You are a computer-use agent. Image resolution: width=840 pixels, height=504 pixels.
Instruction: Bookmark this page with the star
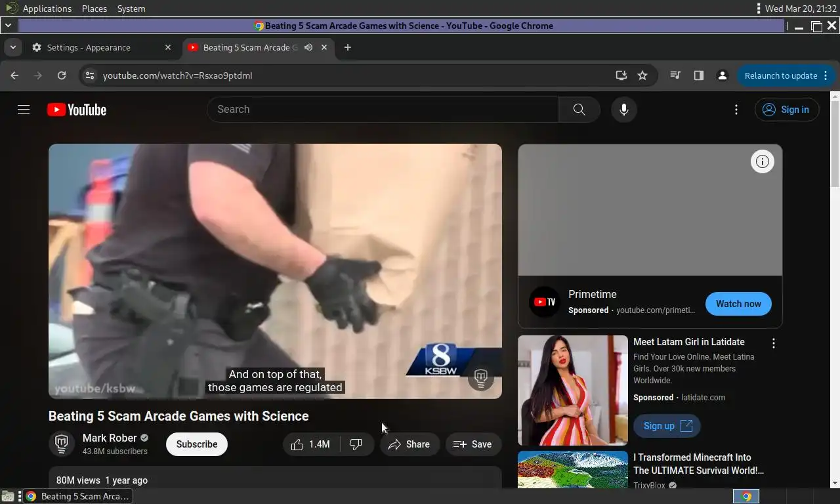click(x=642, y=75)
